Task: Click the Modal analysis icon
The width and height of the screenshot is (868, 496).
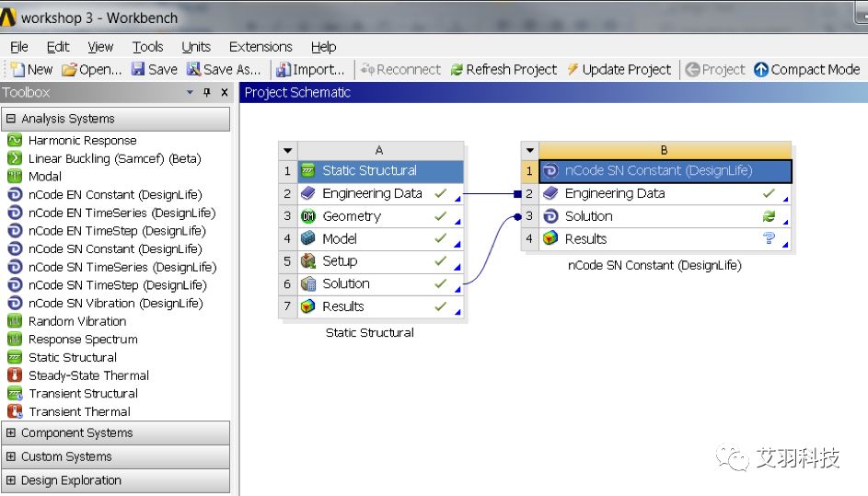Action: [x=15, y=176]
